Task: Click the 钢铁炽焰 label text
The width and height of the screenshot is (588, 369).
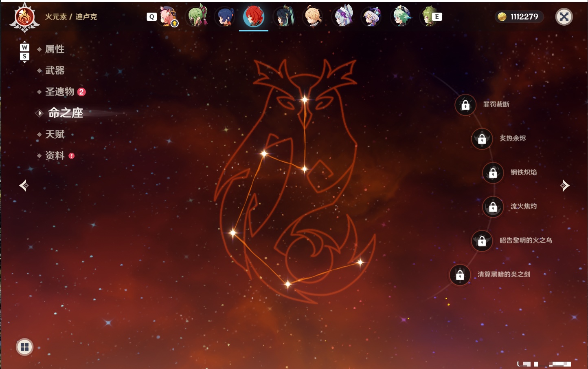Action: coord(524,172)
